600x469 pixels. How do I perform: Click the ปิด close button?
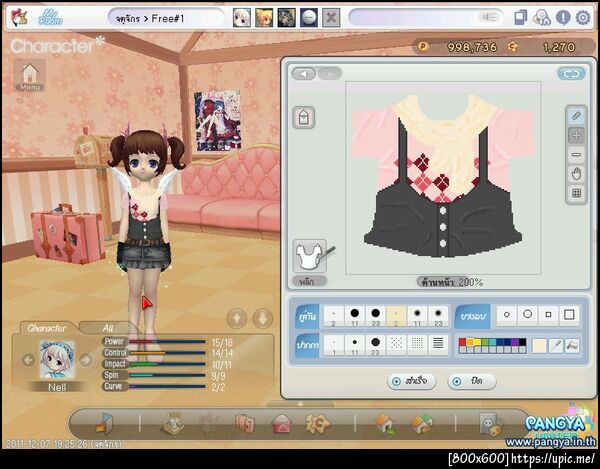472,381
